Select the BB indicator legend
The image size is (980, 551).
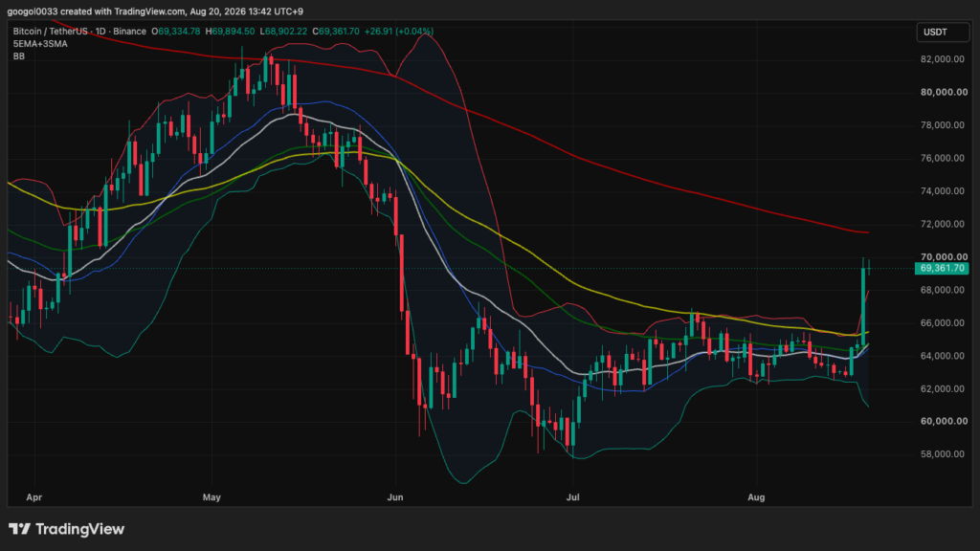(x=19, y=56)
